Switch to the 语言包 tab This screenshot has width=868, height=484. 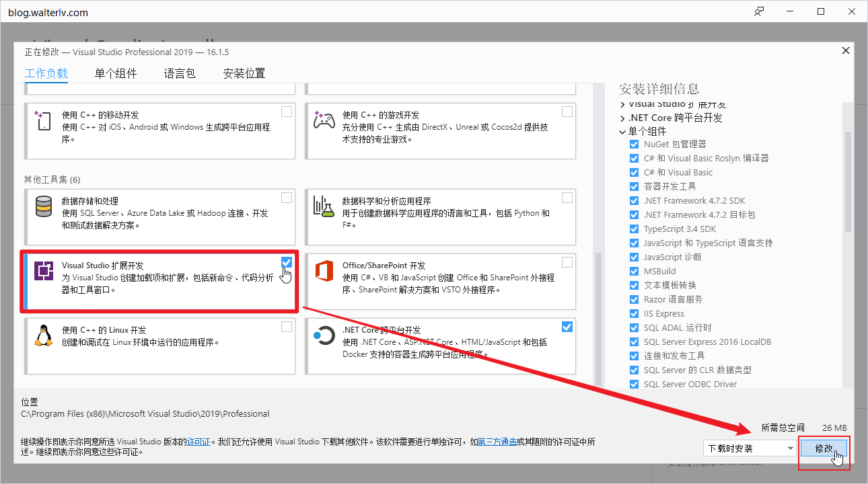(180, 74)
